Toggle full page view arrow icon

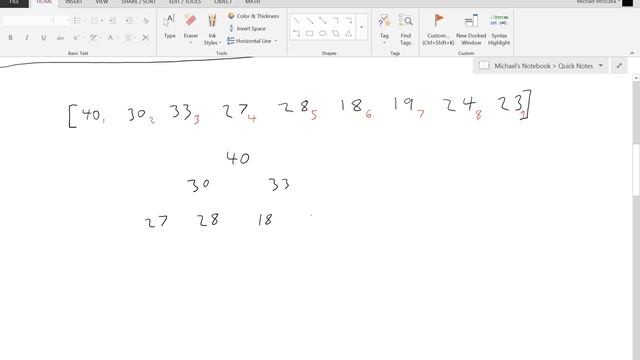[619, 66]
